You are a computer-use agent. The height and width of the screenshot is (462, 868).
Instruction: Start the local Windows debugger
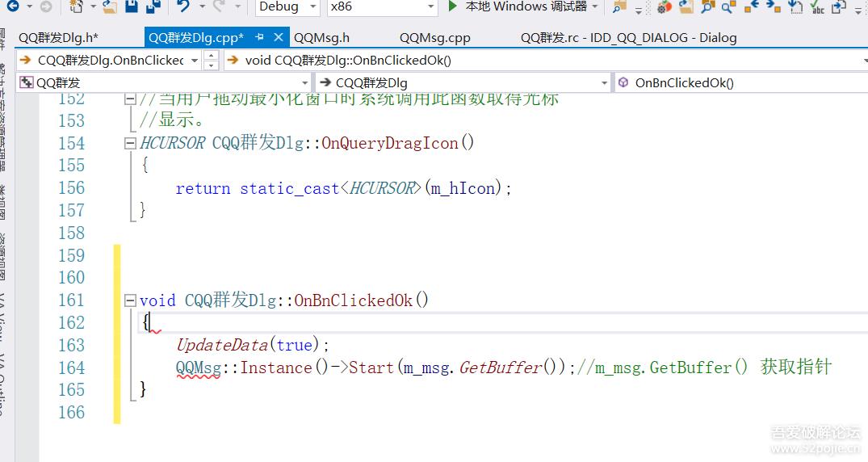click(x=517, y=6)
